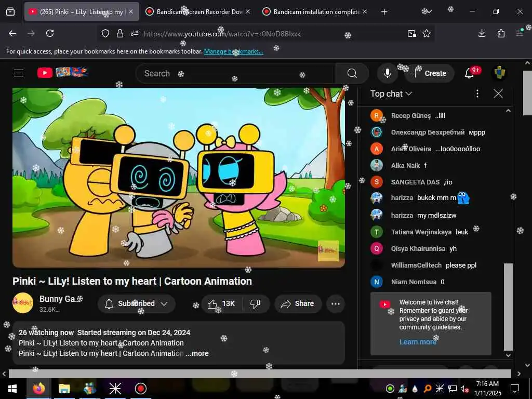Expand the Subscribed notification dropdown
This screenshot has height=399, width=532.
[x=137, y=303]
